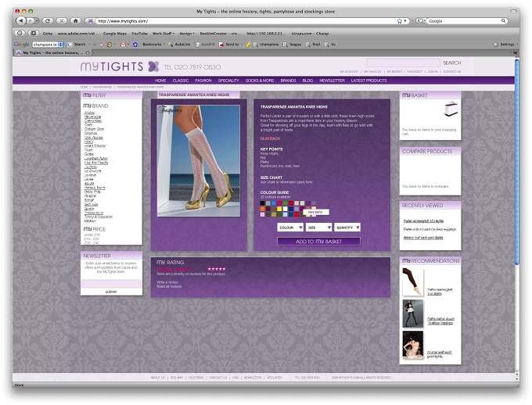The height and width of the screenshot is (405, 532).
Task: Bookmark this page with the star icon
Action: (x=399, y=21)
